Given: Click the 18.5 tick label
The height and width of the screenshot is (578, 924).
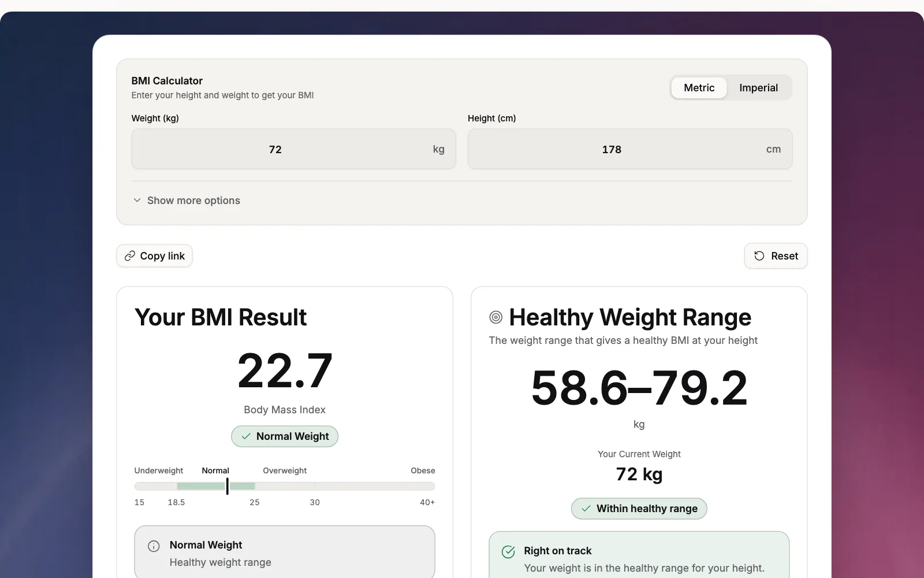Looking at the screenshot, I should coord(176,502).
